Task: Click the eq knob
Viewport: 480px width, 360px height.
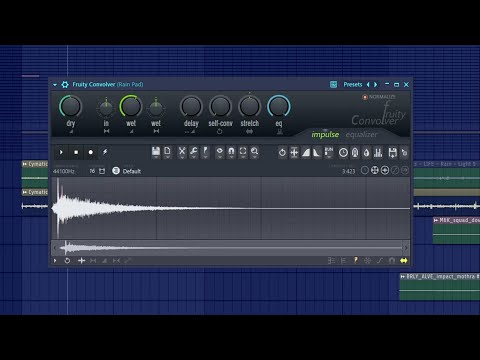Action: [279, 107]
